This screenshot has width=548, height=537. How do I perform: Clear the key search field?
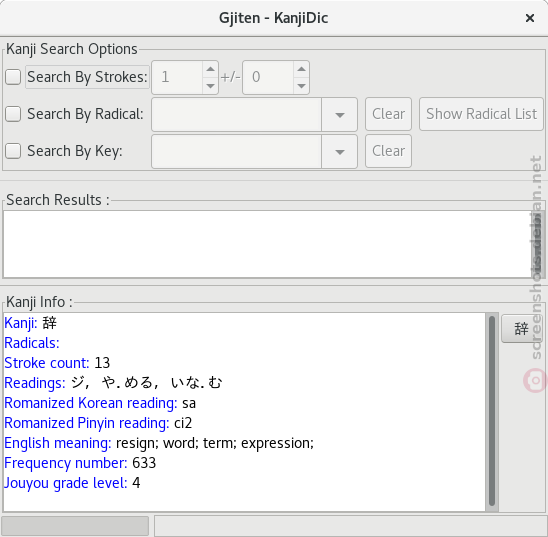[x=388, y=151]
